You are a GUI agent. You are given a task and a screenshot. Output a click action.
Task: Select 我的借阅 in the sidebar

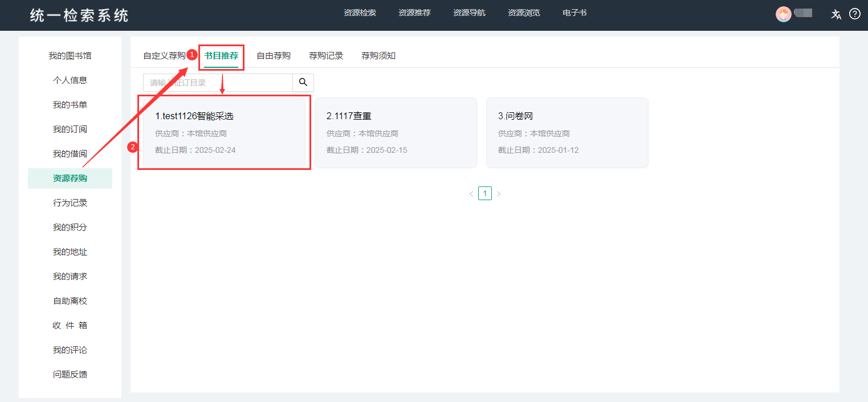pyautogui.click(x=70, y=153)
